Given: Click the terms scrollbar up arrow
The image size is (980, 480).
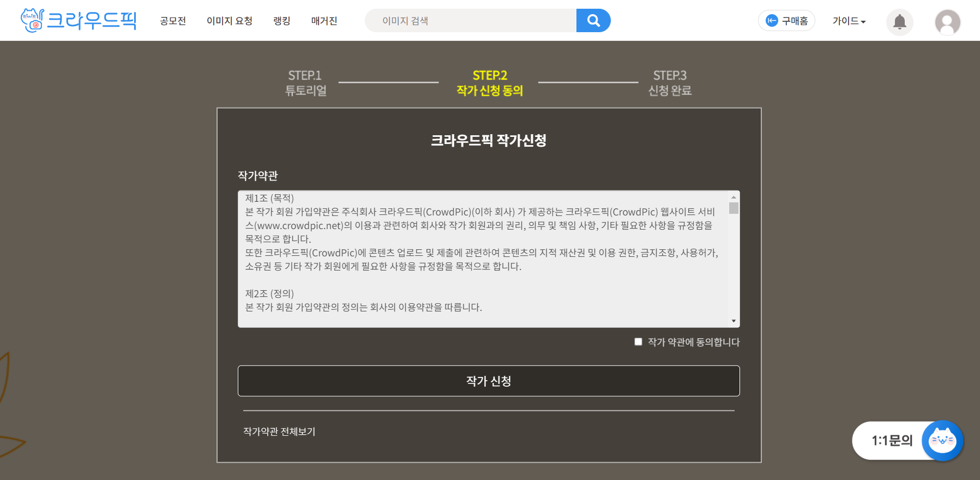Looking at the screenshot, I should click(734, 197).
